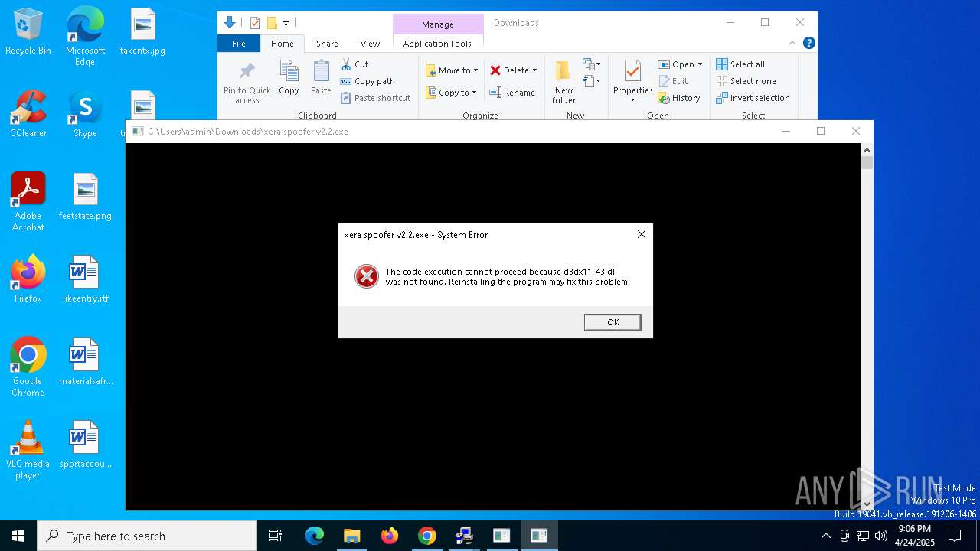Open the CCleaner desktop shortcut
The image size is (980, 551).
(28, 115)
